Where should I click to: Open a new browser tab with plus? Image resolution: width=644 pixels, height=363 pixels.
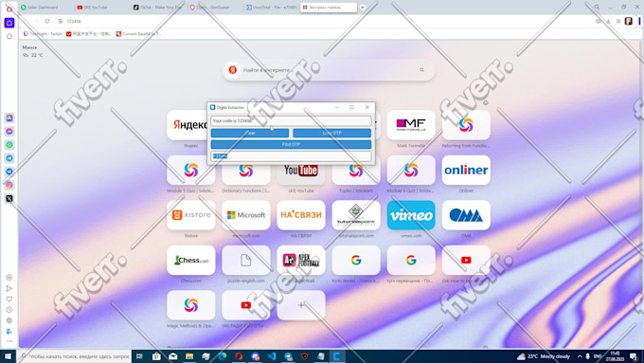point(362,8)
